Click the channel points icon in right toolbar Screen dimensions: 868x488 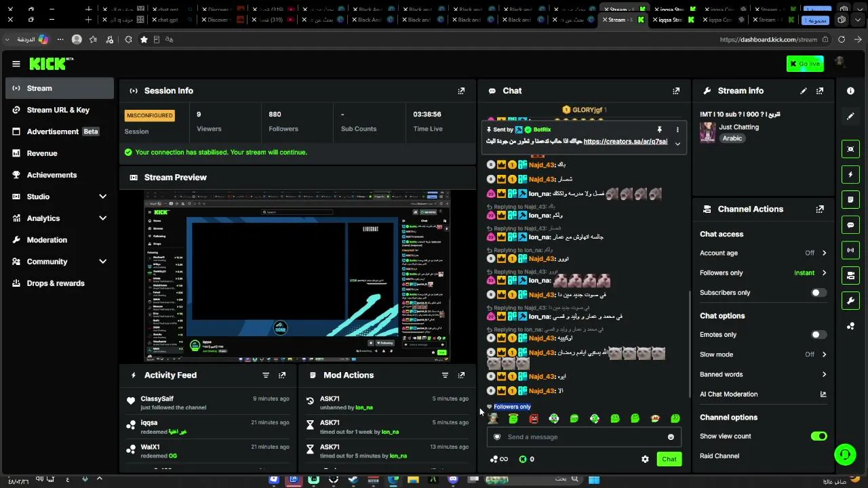(x=850, y=326)
